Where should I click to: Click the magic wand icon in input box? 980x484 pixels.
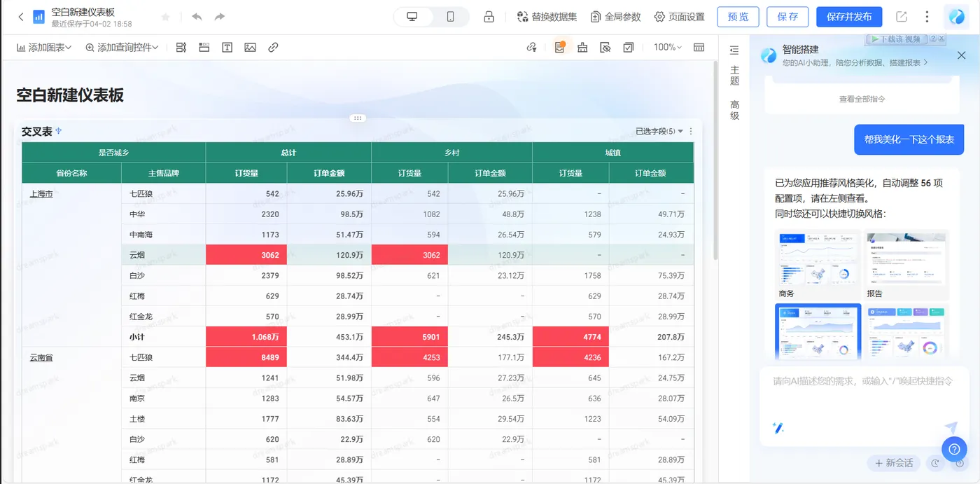pos(778,427)
